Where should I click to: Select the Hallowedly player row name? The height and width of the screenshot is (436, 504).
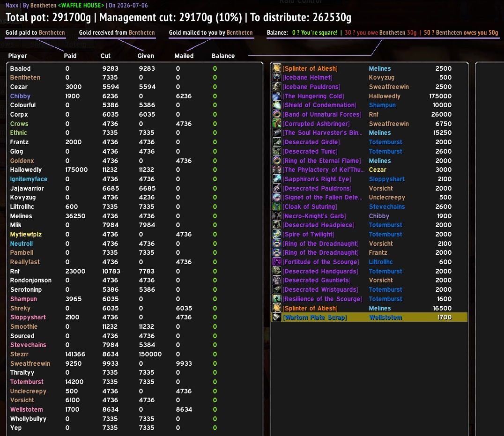(x=26, y=170)
